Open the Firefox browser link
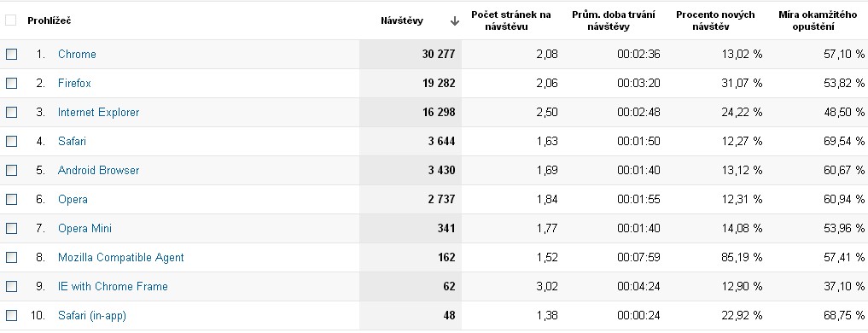 coord(74,83)
